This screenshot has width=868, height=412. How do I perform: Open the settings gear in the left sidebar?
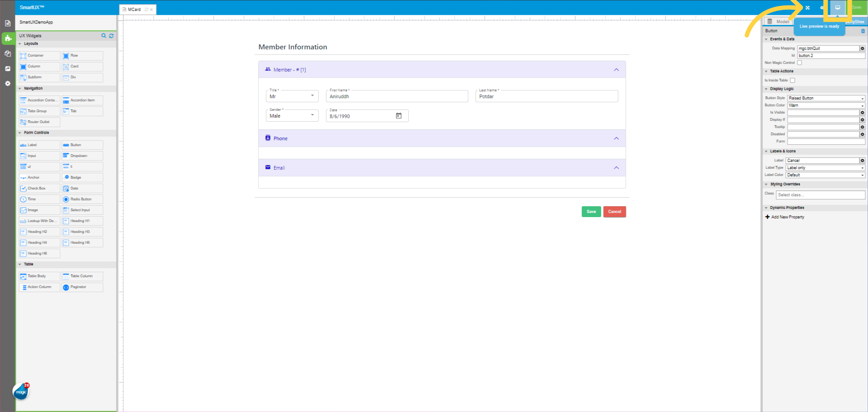pos(8,83)
